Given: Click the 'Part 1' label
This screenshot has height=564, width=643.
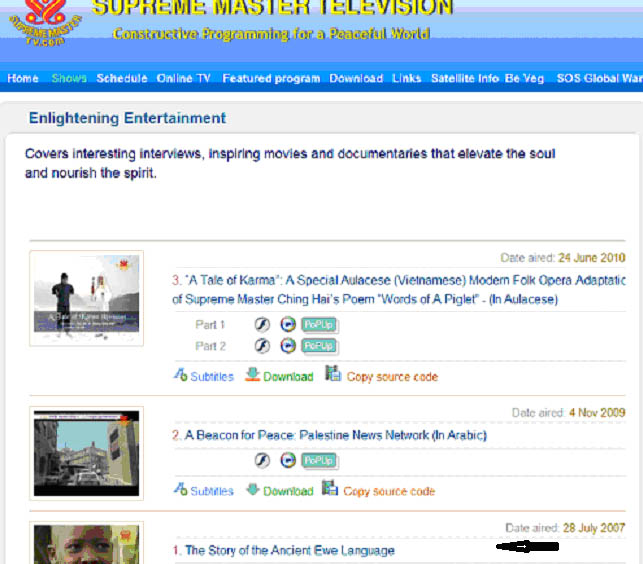Looking at the screenshot, I should tap(210, 325).
